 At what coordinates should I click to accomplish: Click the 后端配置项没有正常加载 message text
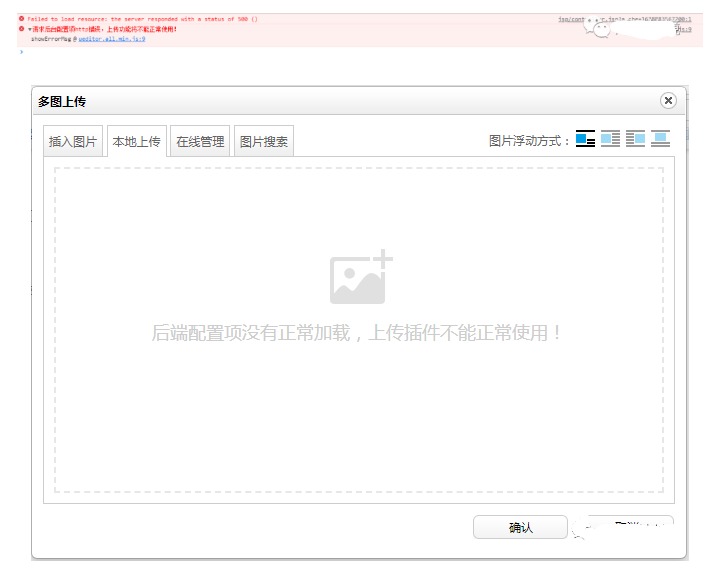(x=356, y=333)
